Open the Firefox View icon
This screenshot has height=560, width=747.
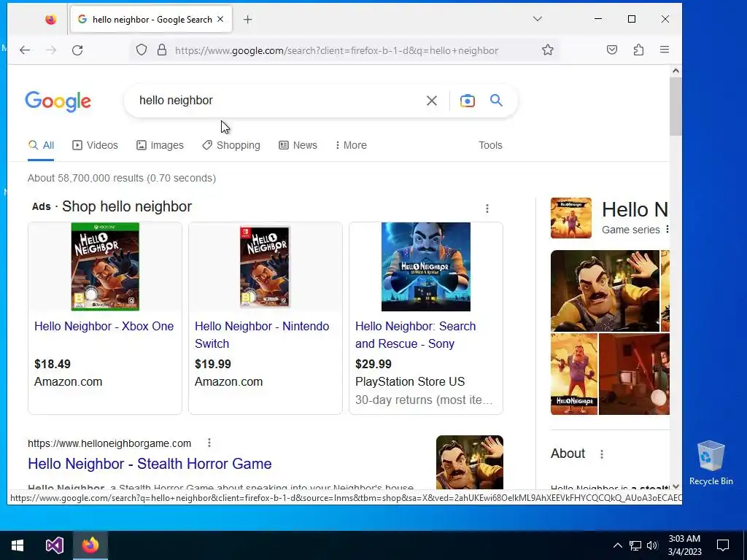point(50,20)
